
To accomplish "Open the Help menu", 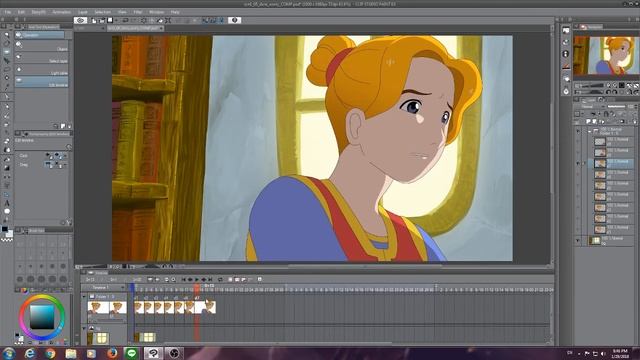I will point(175,12).
